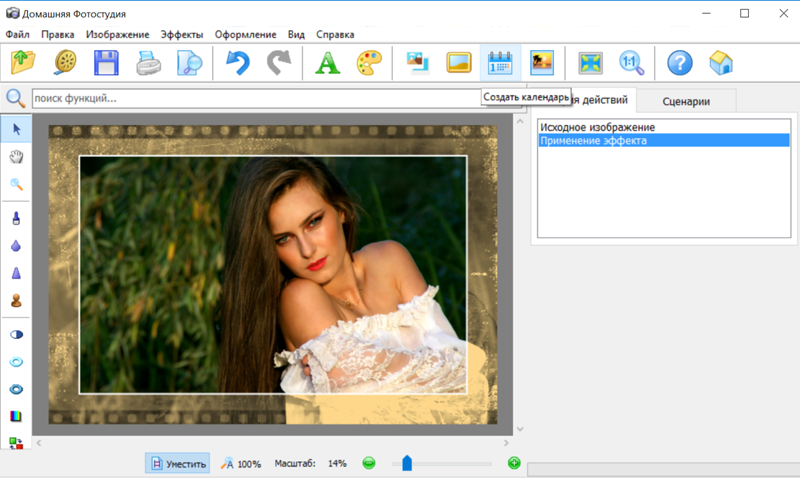Open the paint palette effects icon
The image size is (800, 478).
tap(369, 63)
